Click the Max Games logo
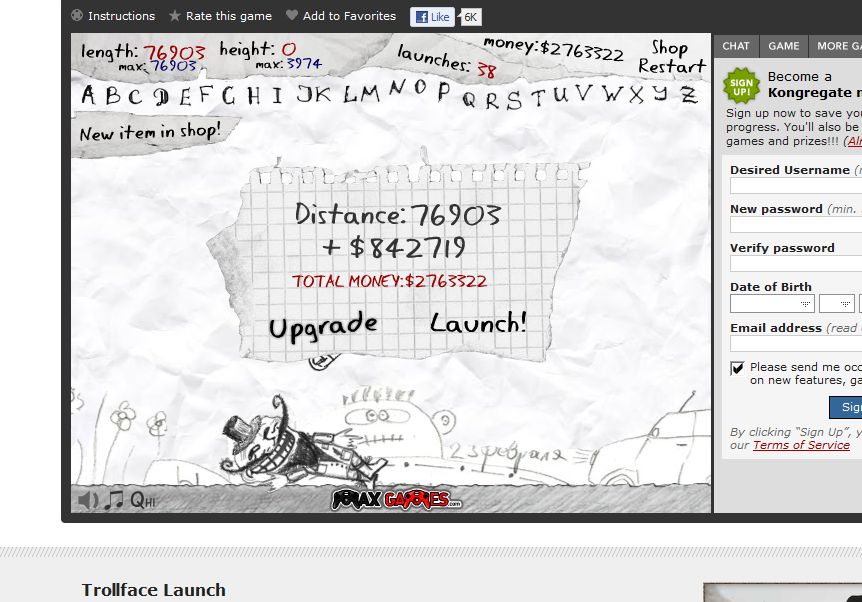Viewport: 862px width, 602px height. 396,499
